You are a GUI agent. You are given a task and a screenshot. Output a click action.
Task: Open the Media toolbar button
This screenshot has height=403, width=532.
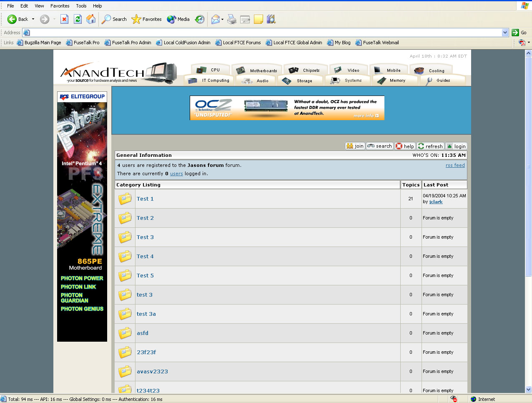coord(178,19)
